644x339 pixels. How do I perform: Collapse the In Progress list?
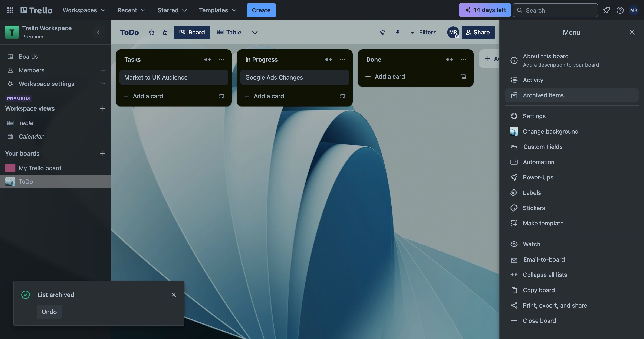click(329, 60)
